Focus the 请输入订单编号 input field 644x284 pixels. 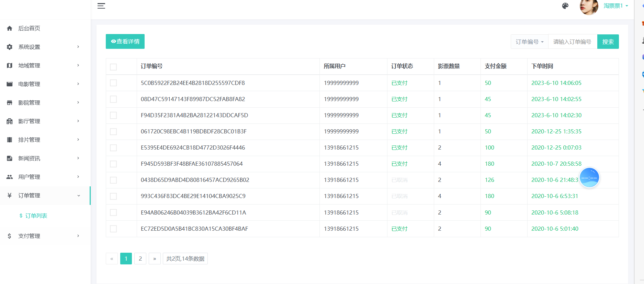(572, 42)
